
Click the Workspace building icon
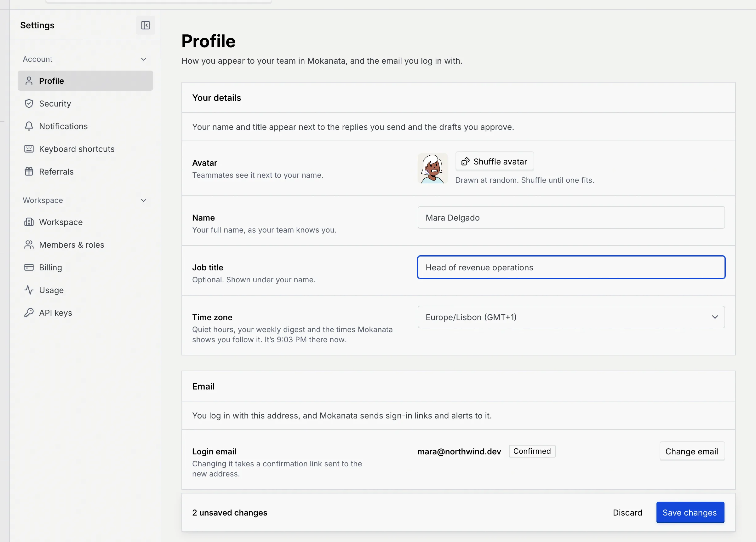click(x=29, y=222)
